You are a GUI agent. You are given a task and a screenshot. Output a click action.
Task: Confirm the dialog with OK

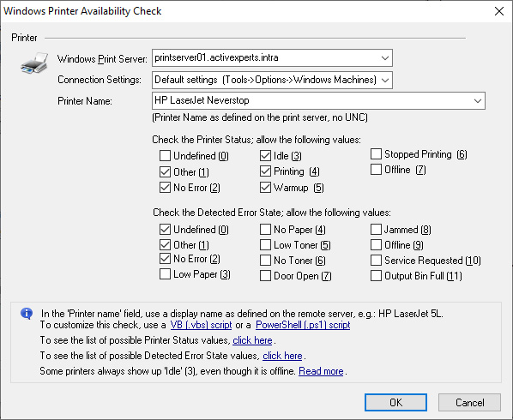(x=395, y=402)
